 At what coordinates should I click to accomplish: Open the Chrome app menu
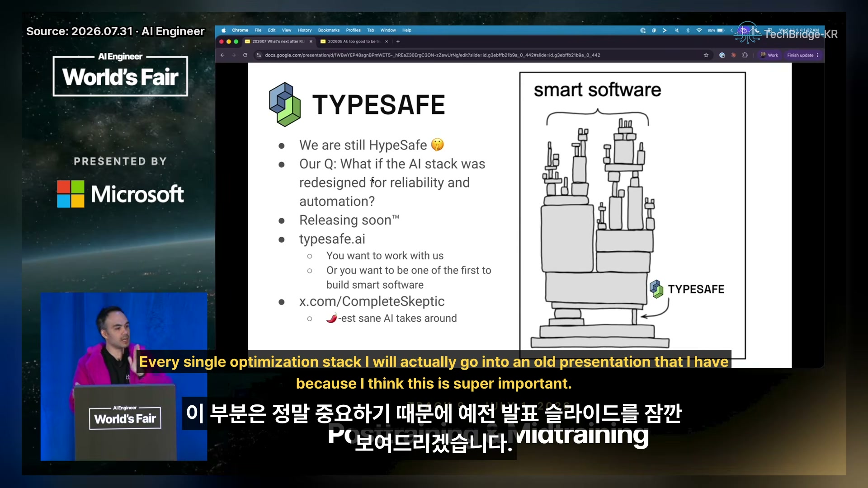pos(240,30)
